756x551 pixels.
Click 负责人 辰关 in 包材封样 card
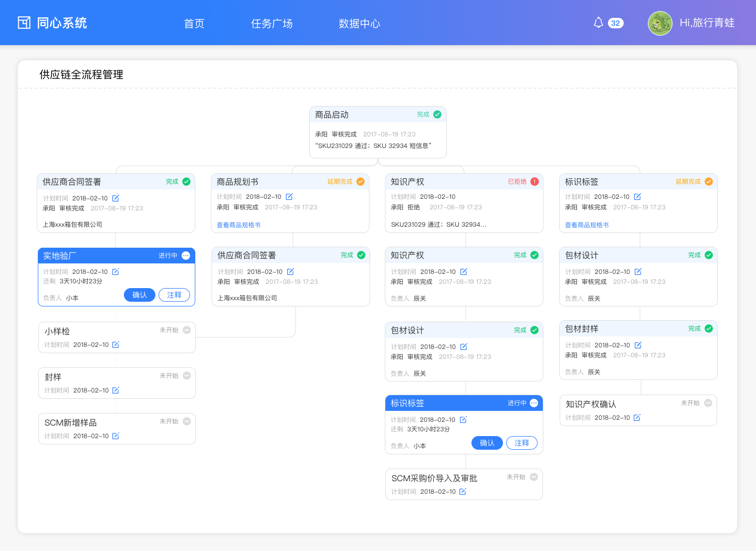point(583,372)
